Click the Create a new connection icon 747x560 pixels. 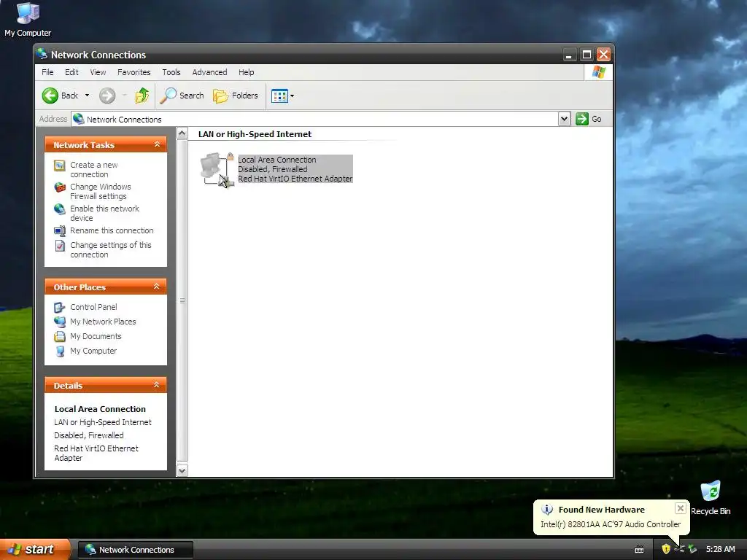[60, 166]
